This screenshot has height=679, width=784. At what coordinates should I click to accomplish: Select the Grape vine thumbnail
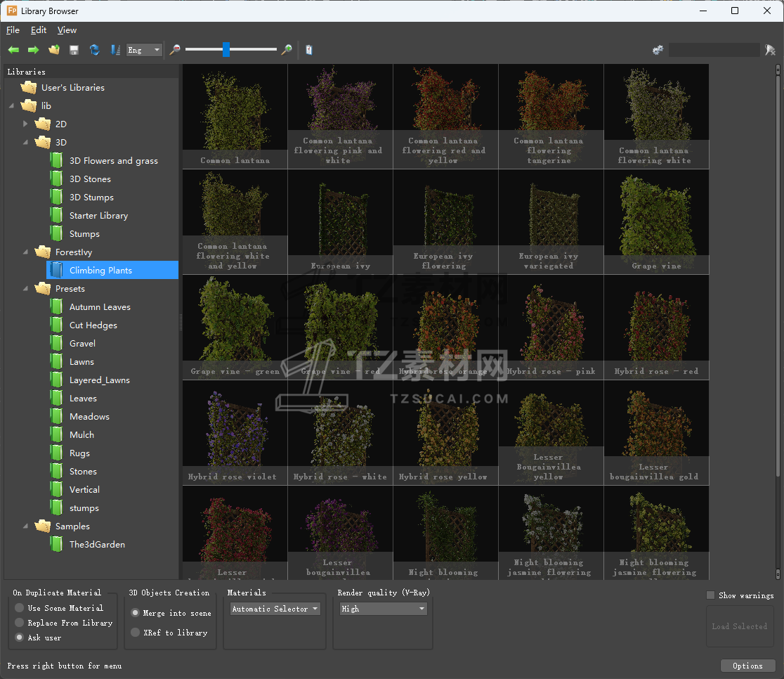point(656,221)
